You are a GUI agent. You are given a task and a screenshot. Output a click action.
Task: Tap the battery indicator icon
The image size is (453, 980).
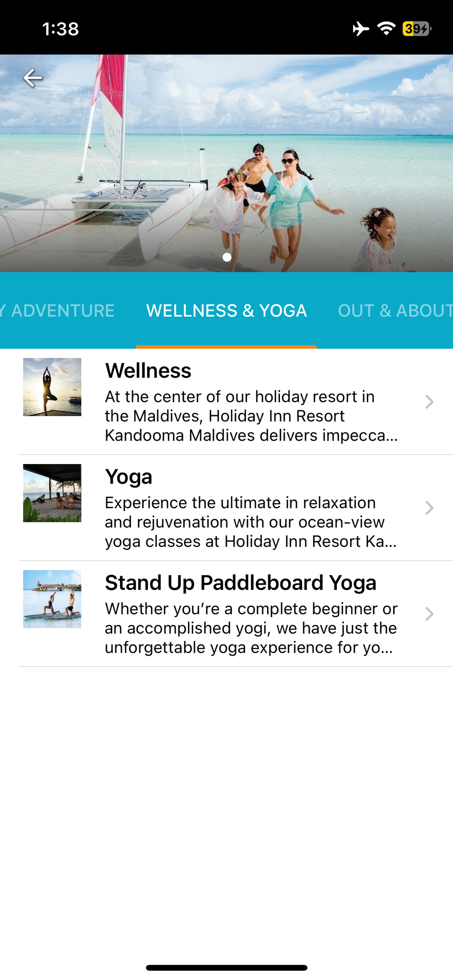(x=417, y=29)
